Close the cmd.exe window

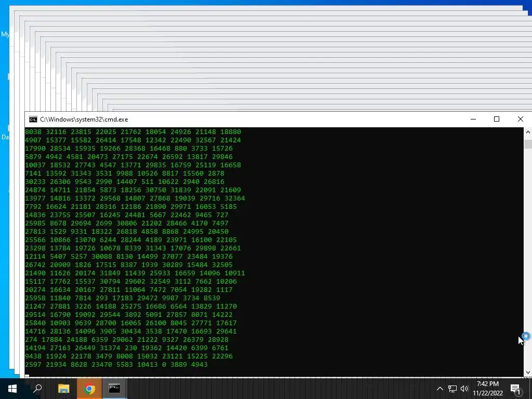pyautogui.click(x=521, y=119)
